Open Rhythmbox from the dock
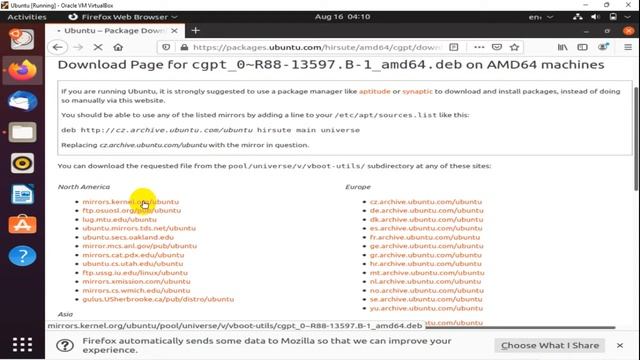This screenshot has height=360, width=640. 22,163
